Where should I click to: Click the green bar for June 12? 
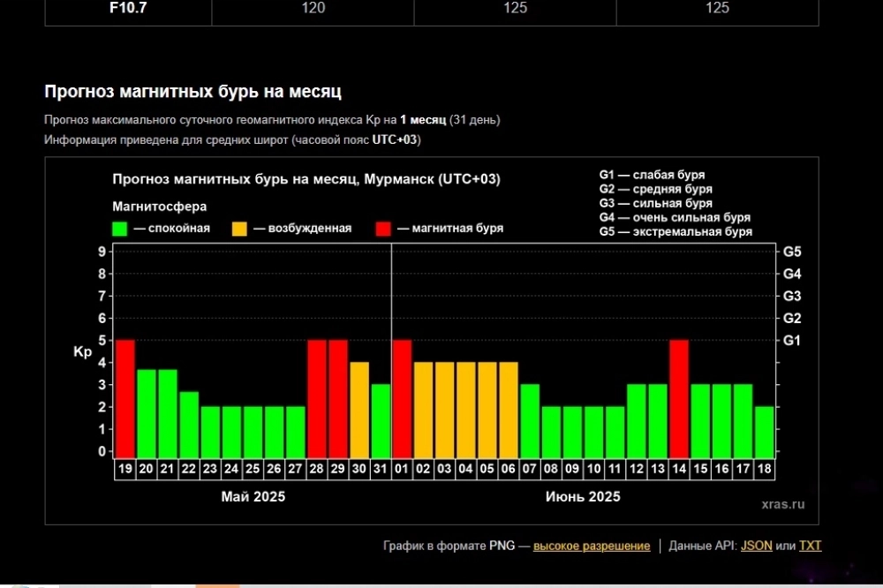tap(637, 421)
